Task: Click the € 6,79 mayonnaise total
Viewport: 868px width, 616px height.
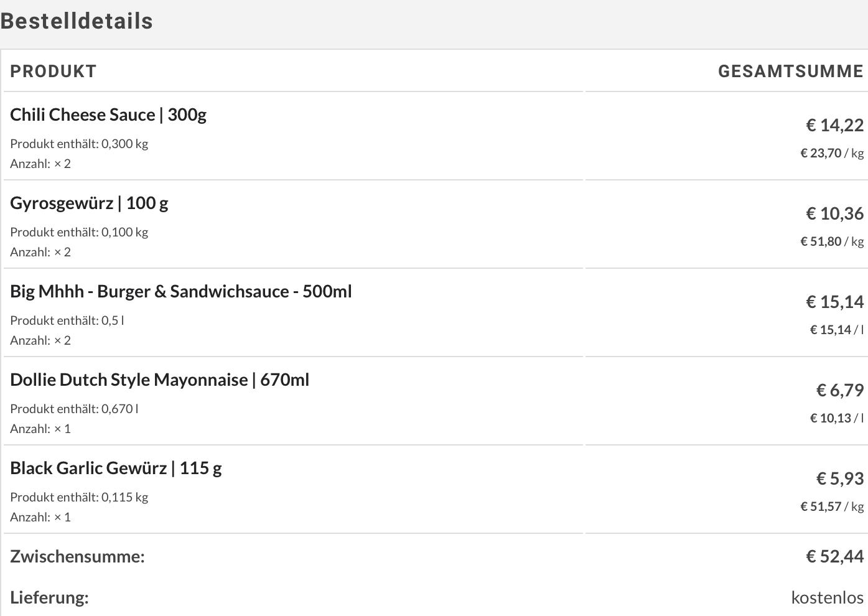Action: 839,391
